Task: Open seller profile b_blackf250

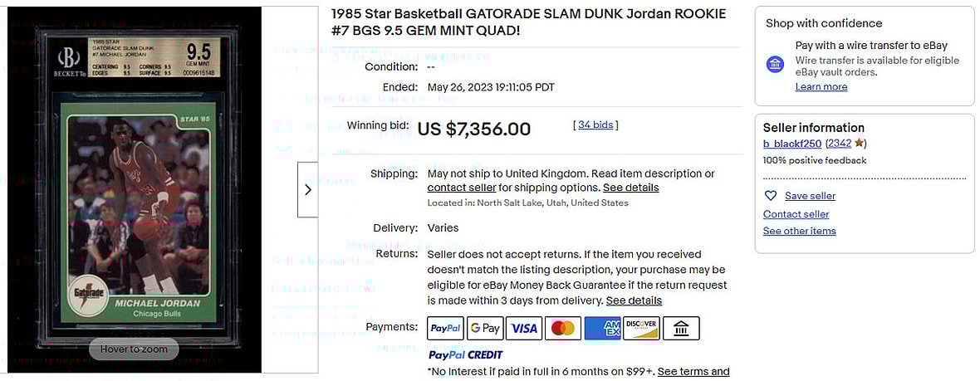Action: tap(792, 144)
